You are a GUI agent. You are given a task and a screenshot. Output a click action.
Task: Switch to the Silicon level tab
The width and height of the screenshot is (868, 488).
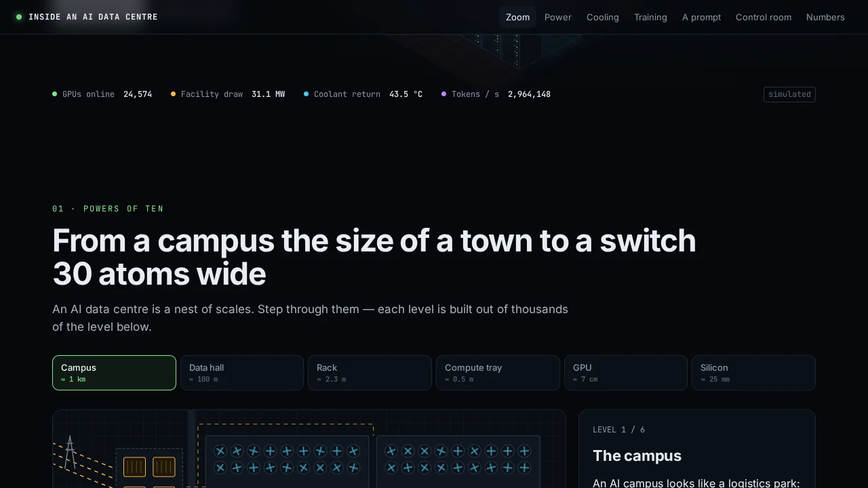(753, 373)
